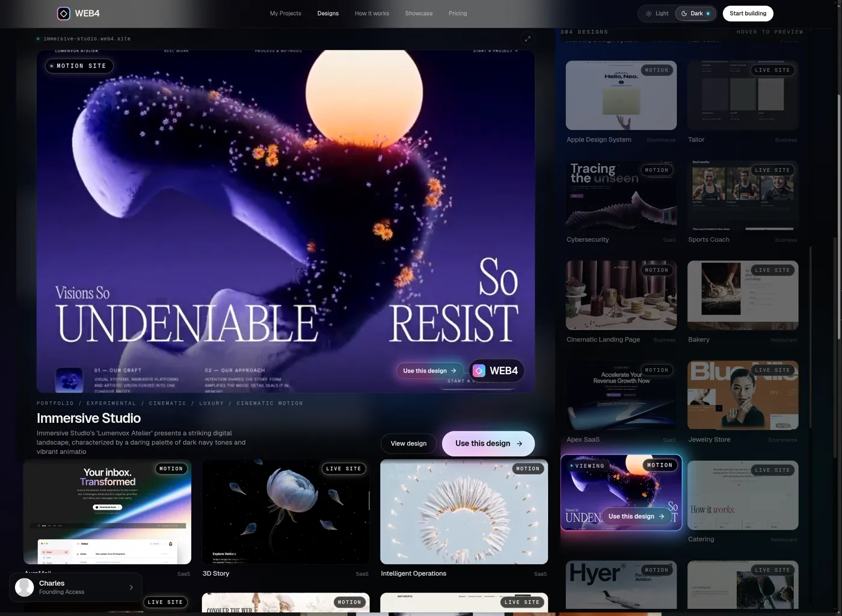Switch to Dark theme
The height and width of the screenshot is (616, 842).
coord(695,13)
